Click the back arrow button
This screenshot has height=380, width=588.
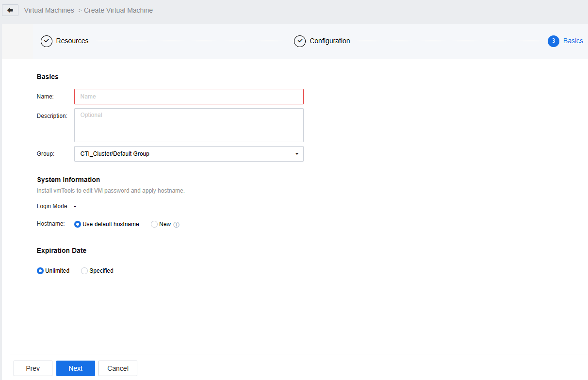(10, 10)
